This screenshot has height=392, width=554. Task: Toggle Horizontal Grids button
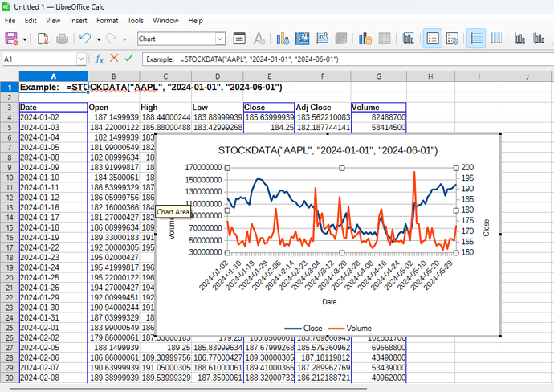coord(476,39)
